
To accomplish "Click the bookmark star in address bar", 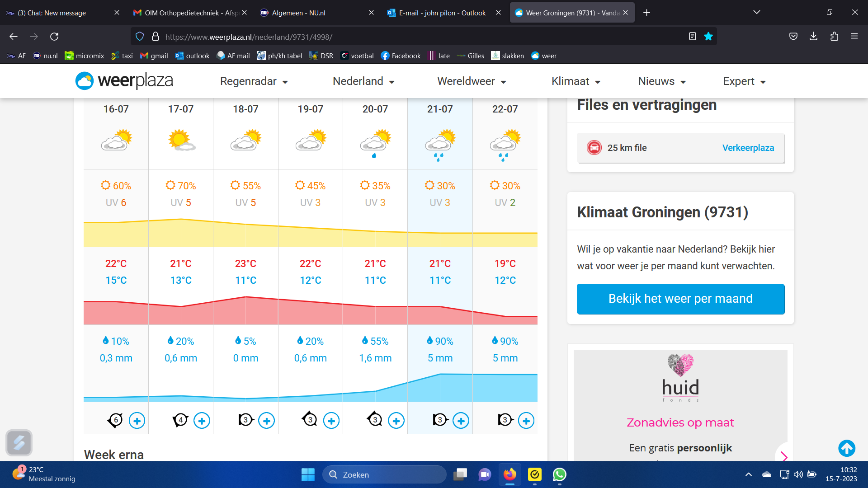I will point(708,37).
